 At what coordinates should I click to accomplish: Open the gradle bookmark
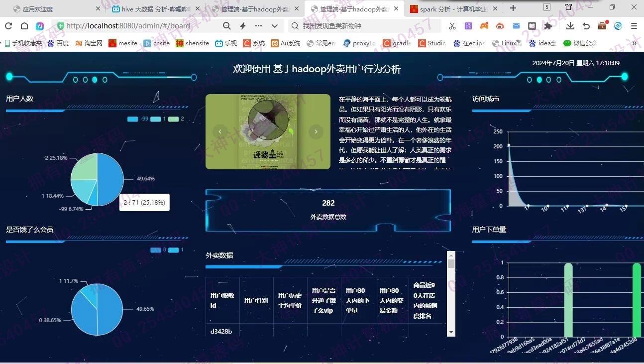pyautogui.click(x=397, y=43)
